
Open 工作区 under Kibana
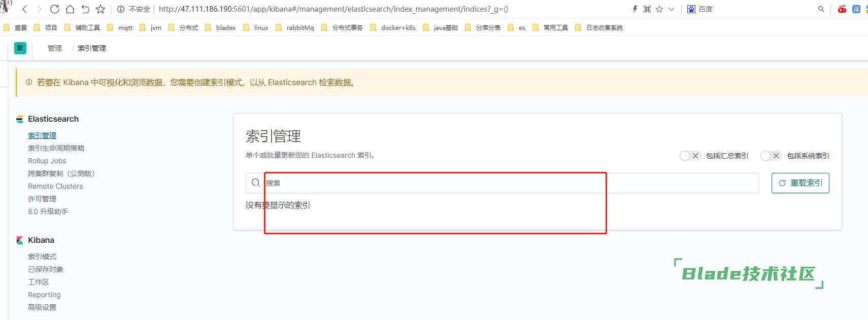pyautogui.click(x=39, y=282)
